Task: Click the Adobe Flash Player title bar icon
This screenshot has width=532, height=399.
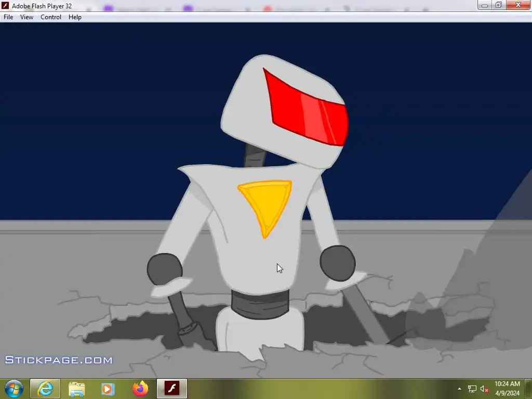Action: click(5, 5)
